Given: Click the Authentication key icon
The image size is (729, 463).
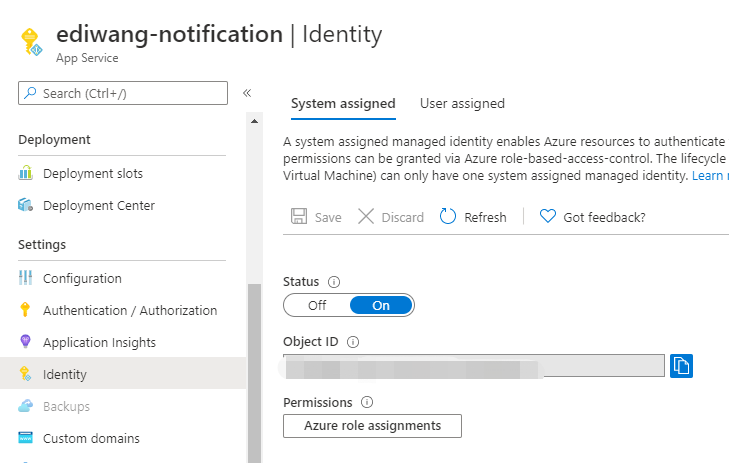Looking at the screenshot, I should [x=25, y=310].
